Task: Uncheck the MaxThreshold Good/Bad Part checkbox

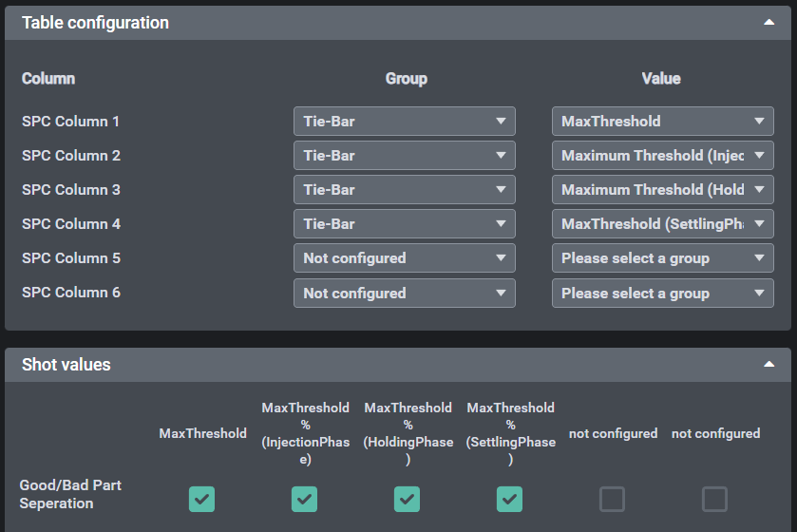Action: (201, 499)
